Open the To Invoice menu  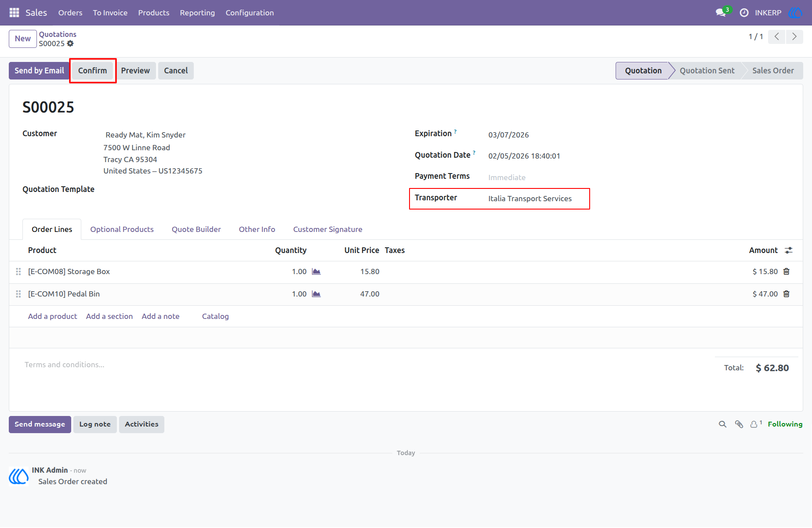(x=110, y=13)
